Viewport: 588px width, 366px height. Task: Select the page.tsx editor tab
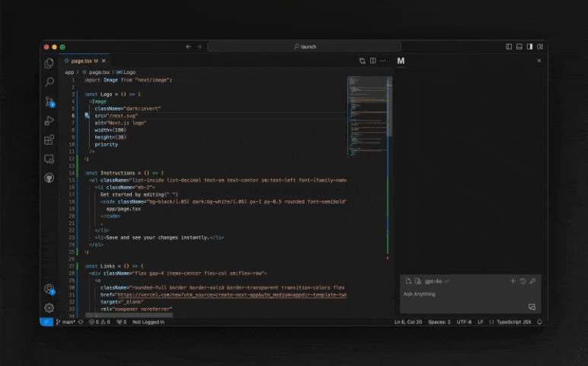[x=85, y=61]
